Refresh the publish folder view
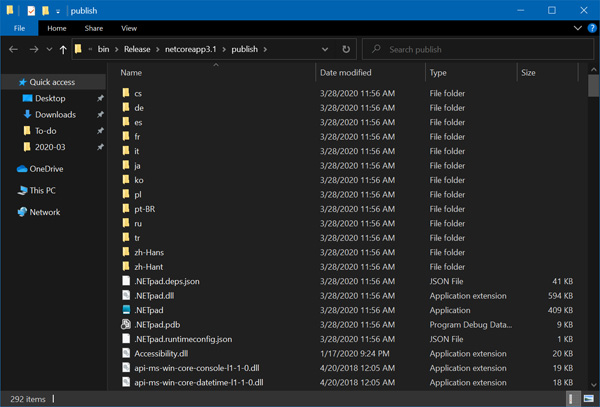 [x=346, y=49]
